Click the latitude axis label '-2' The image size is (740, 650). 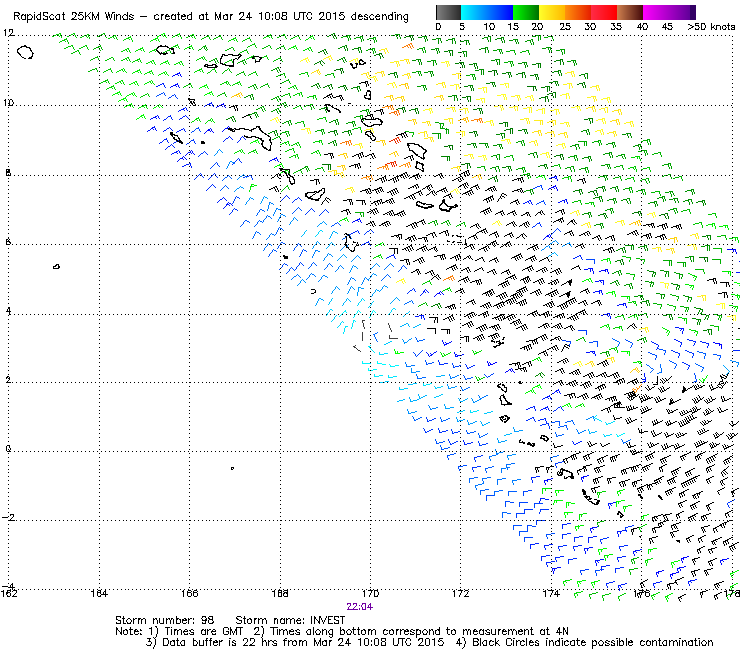pyautogui.click(x=8, y=517)
